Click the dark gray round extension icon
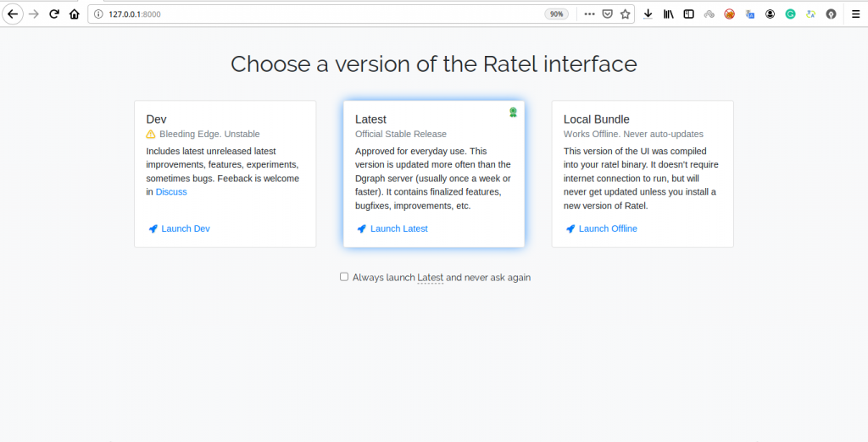868x442 pixels. (831, 14)
